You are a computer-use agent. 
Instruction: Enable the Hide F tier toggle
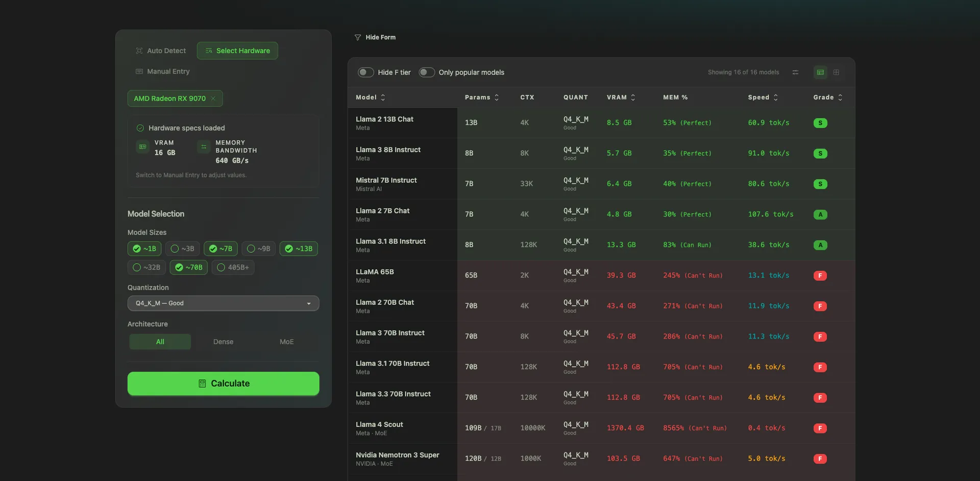click(x=365, y=72)
